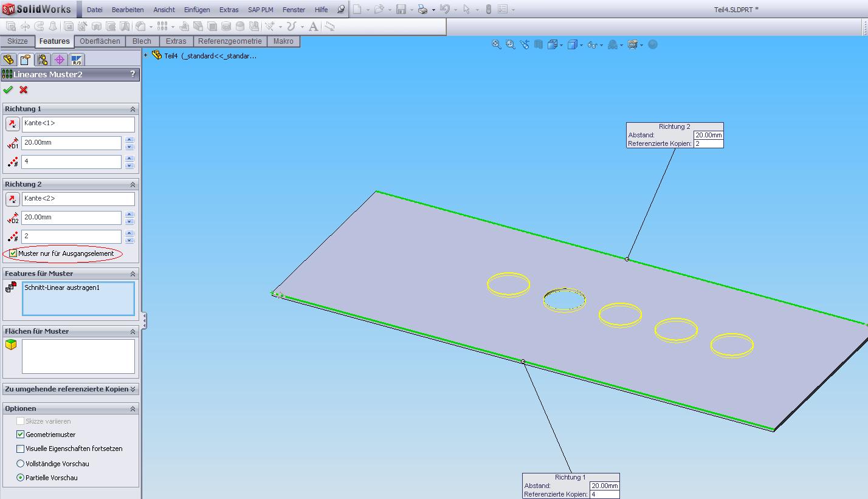Open help for Lineares Muster2
Screen dimensions: 868x499
133,74
